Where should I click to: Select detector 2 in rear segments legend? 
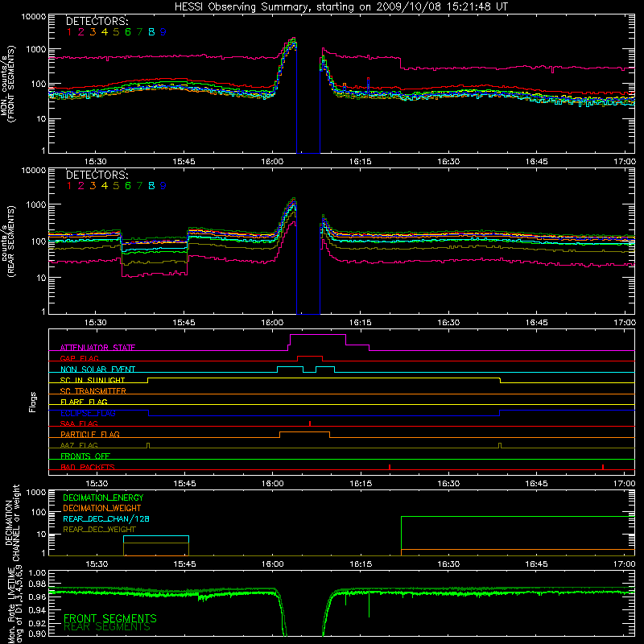[81, 186]
